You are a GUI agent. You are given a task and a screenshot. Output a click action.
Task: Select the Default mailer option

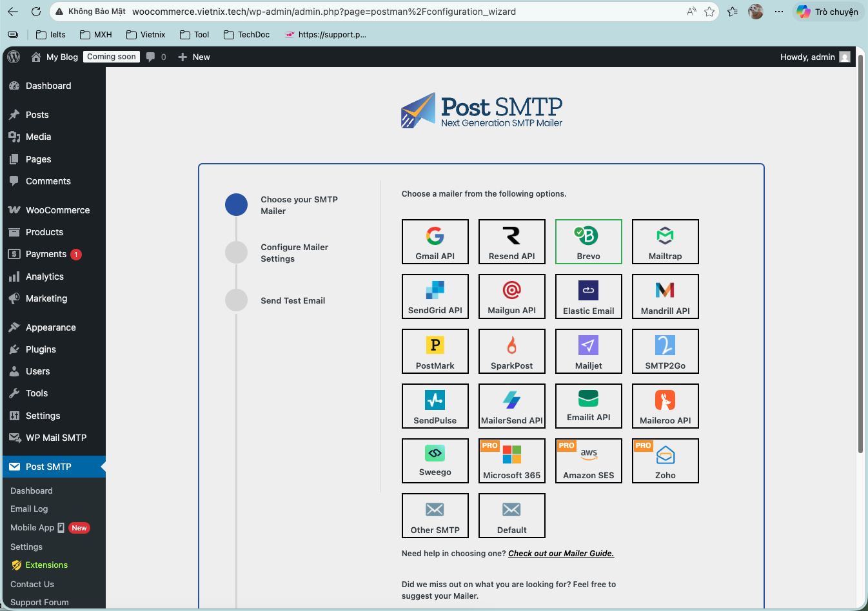[511, 516]
